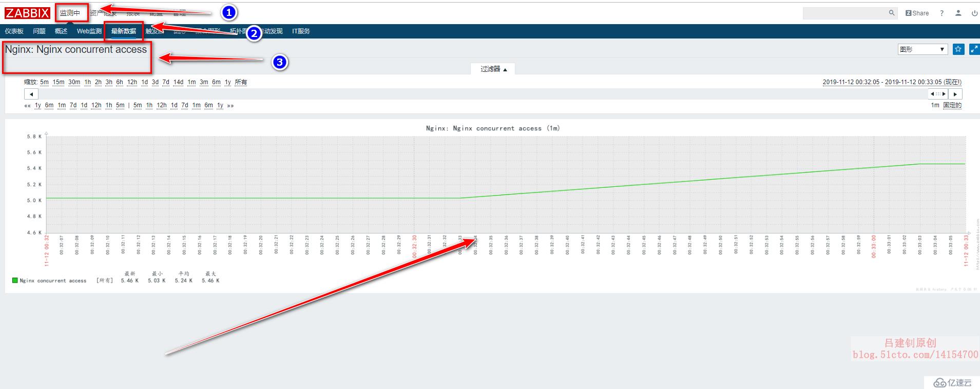Click end date 2019-11-12 00:33:05 (现在!)

923,82
